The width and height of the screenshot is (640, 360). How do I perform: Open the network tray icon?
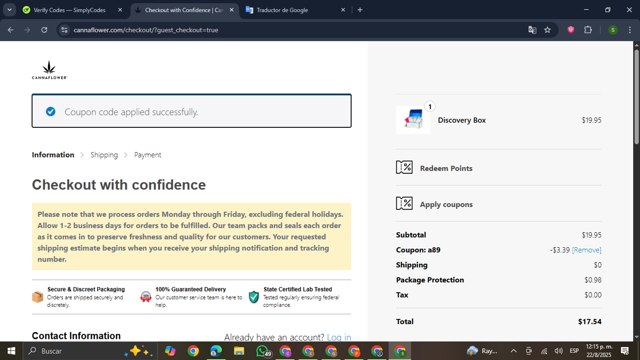[544, 351]
